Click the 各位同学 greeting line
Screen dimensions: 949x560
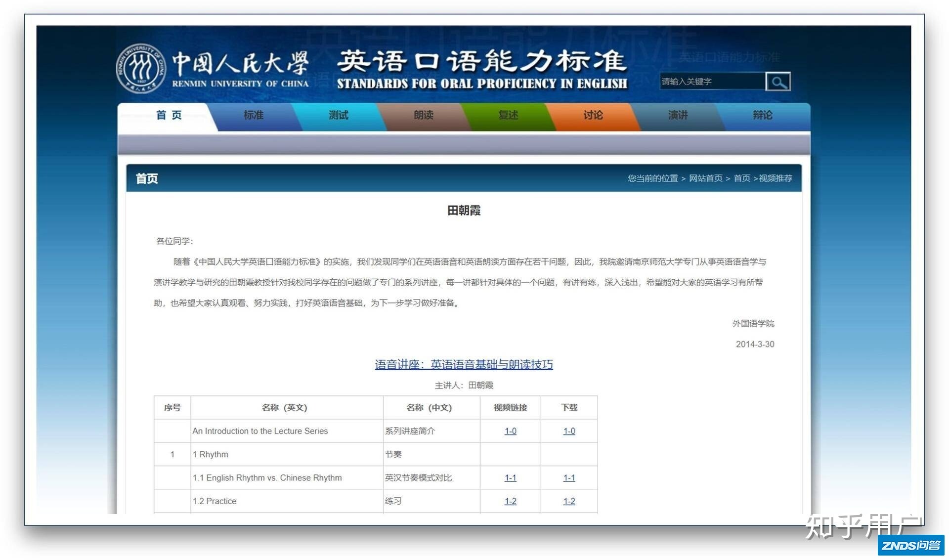pyautogui.click(x=174, y=241)
